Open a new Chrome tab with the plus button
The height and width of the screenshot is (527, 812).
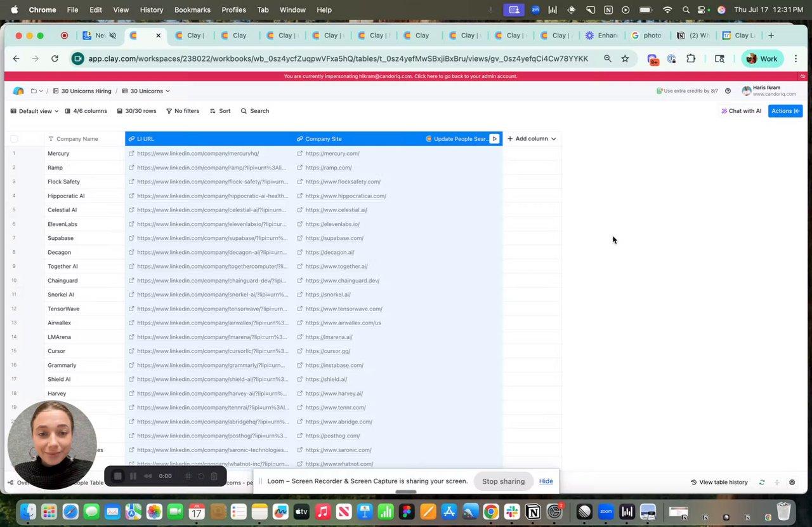[771, 36]
